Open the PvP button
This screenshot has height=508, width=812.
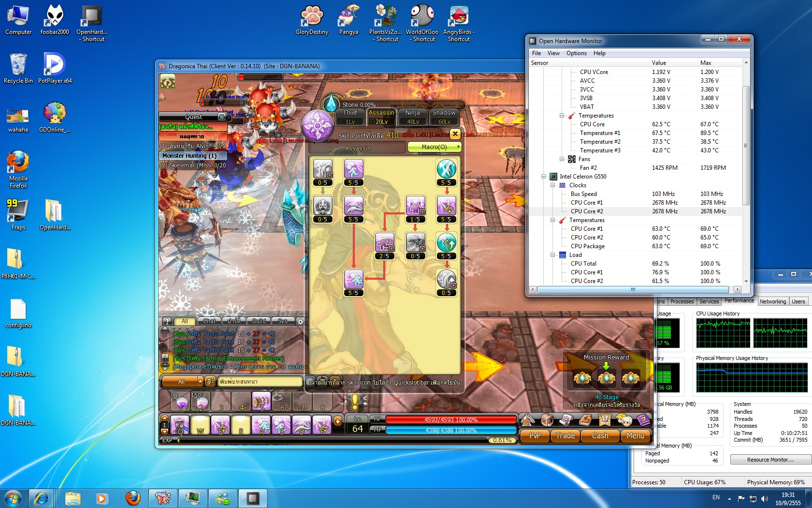pos(535,436)
